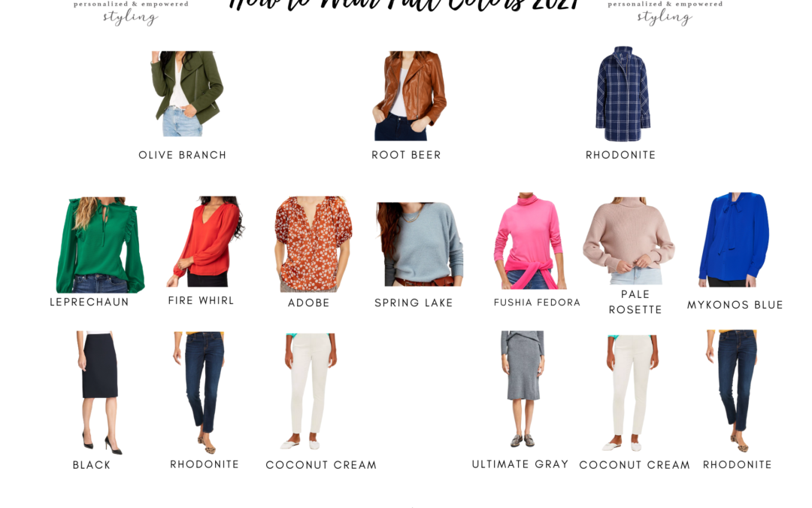Open the navy plaid Rhodonite coat image
Viewport: 812px width, 508px height.
[x=623, y=94]
